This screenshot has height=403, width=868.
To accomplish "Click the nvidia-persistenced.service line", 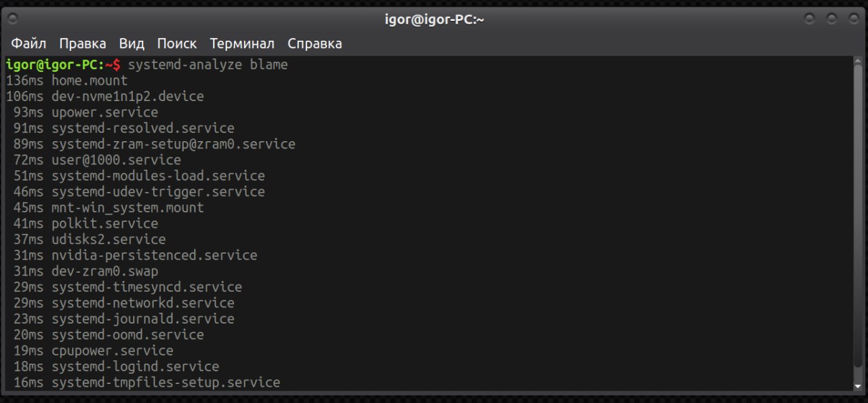I will pyautogui.click(x=154, y=256).
